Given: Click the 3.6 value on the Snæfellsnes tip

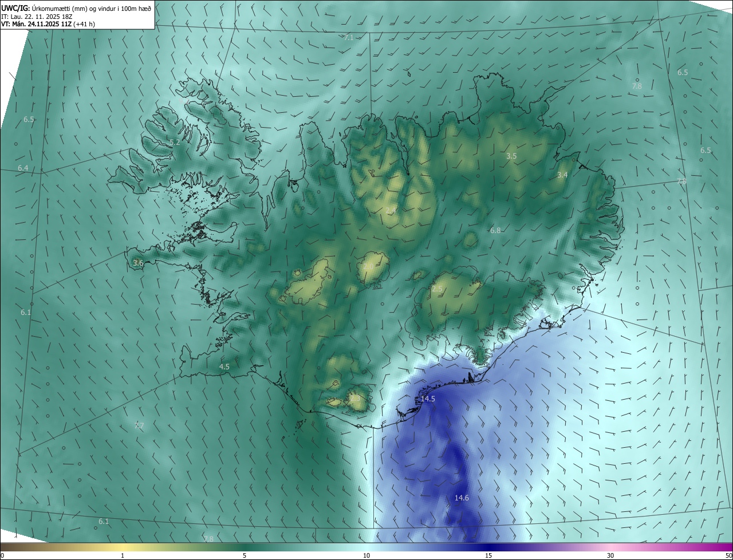Looking at the screenshot, I should point(137,263).
